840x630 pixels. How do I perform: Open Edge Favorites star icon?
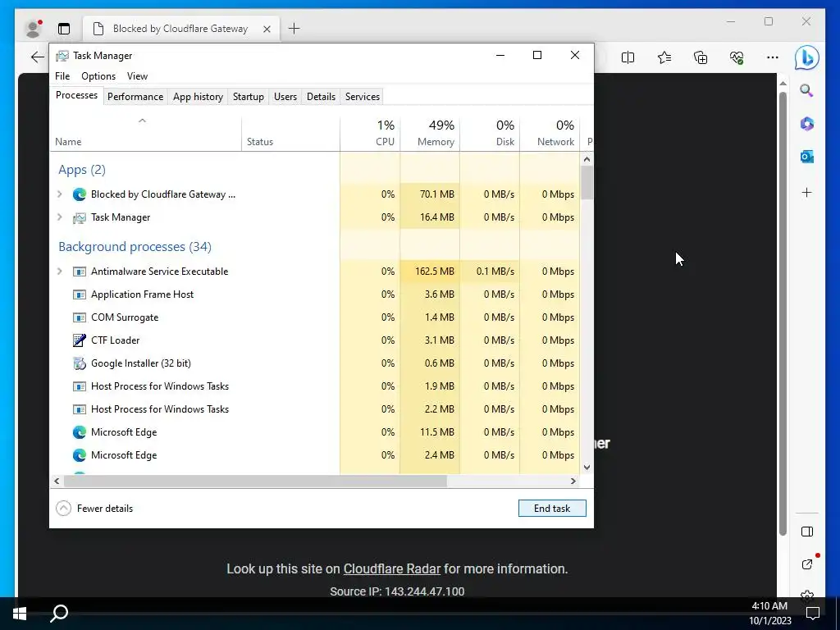664,57
